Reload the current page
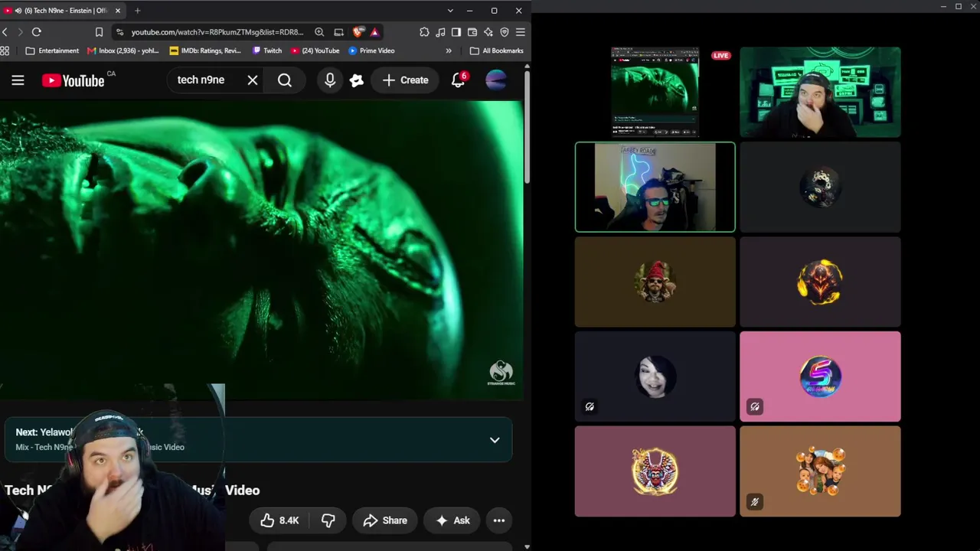This screenshot has height=551, width=980. click(36, 32)
